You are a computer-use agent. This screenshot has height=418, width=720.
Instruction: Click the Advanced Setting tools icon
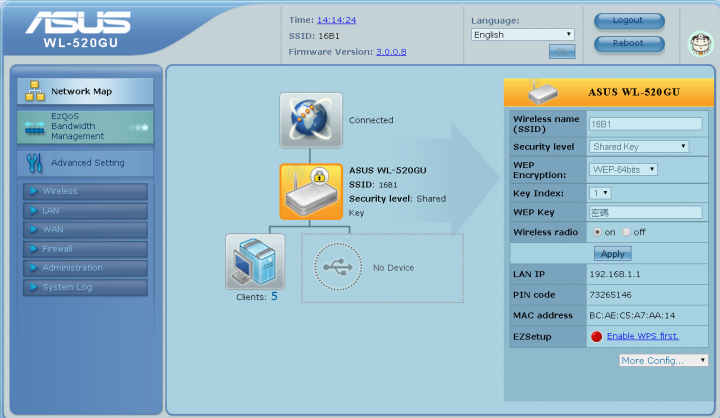coord(34,163)
